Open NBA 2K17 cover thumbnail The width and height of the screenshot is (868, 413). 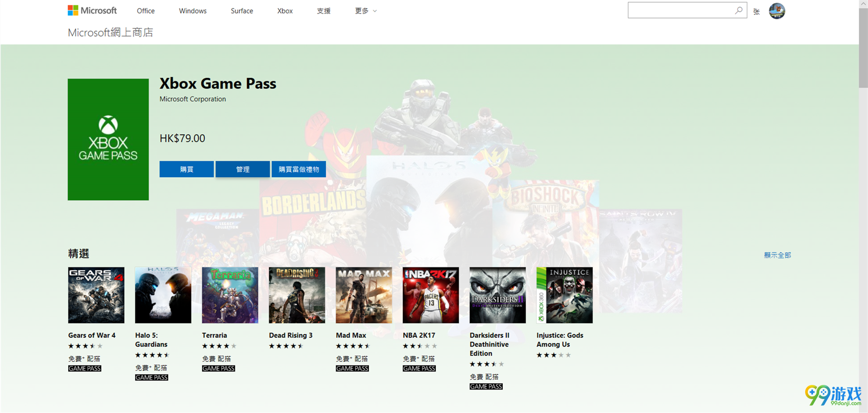(431, 295)
